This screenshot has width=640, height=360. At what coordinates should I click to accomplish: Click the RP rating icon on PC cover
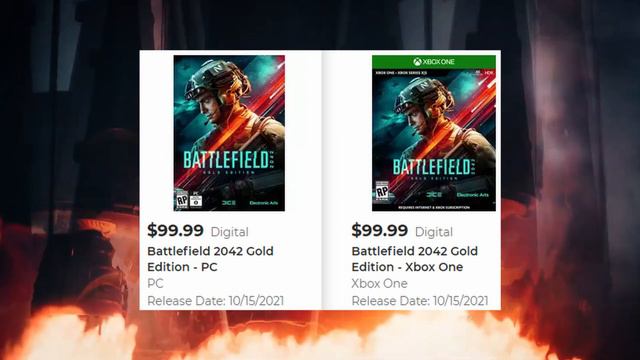[x=182, y=200]
